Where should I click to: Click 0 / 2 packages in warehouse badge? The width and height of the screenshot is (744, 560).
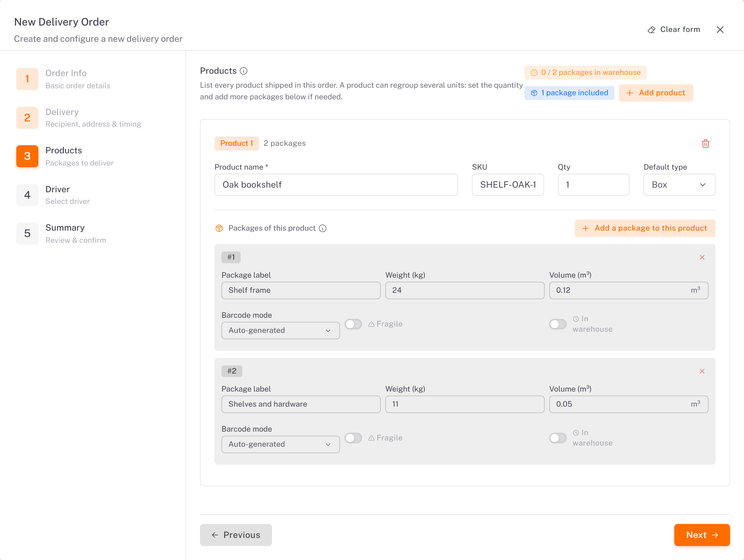click(x=585, y=73)
